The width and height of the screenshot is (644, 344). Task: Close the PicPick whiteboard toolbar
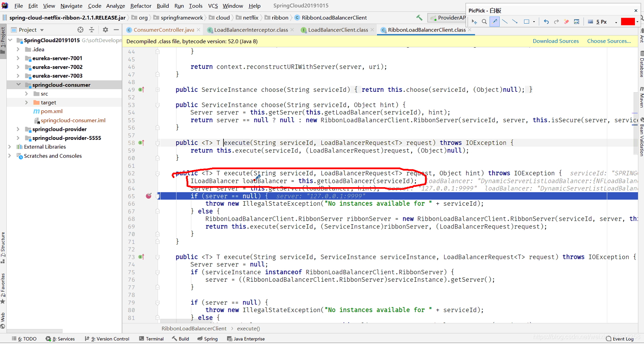pyautogui.click(x=636, y=11)
